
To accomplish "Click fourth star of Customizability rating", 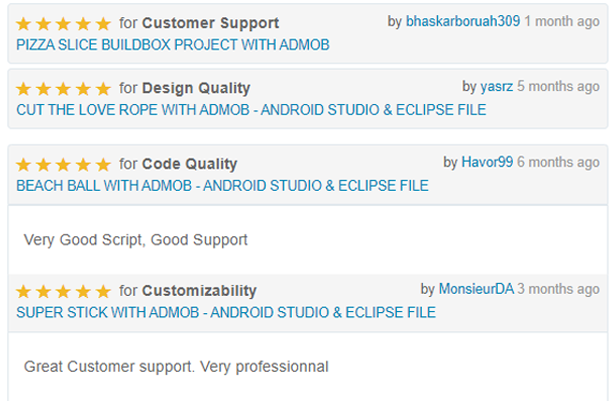I will 84,291.
